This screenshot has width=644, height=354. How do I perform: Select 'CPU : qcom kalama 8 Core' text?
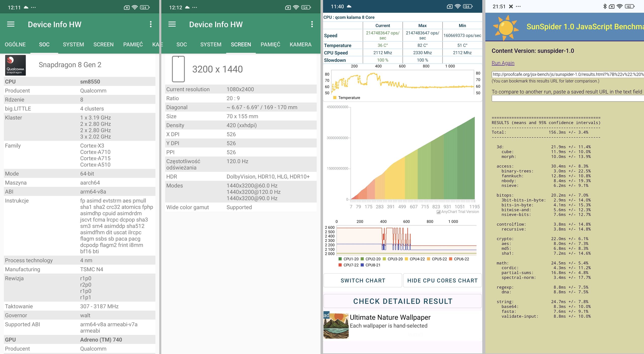point(349,17)
